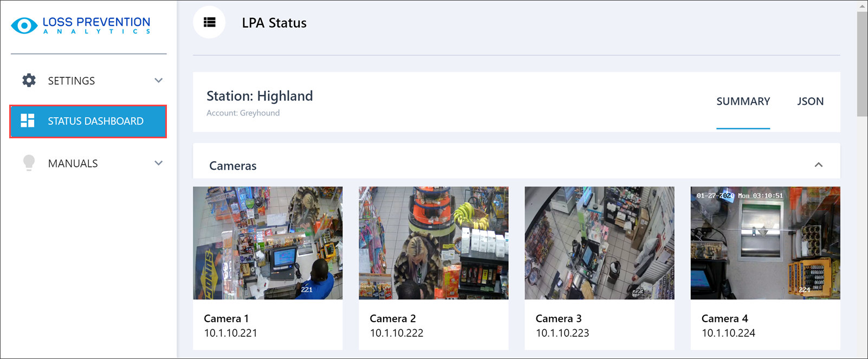Viewport: 868px width, 359px height.
Task: Click the Camera 1 name label
Action: [226, 318]
